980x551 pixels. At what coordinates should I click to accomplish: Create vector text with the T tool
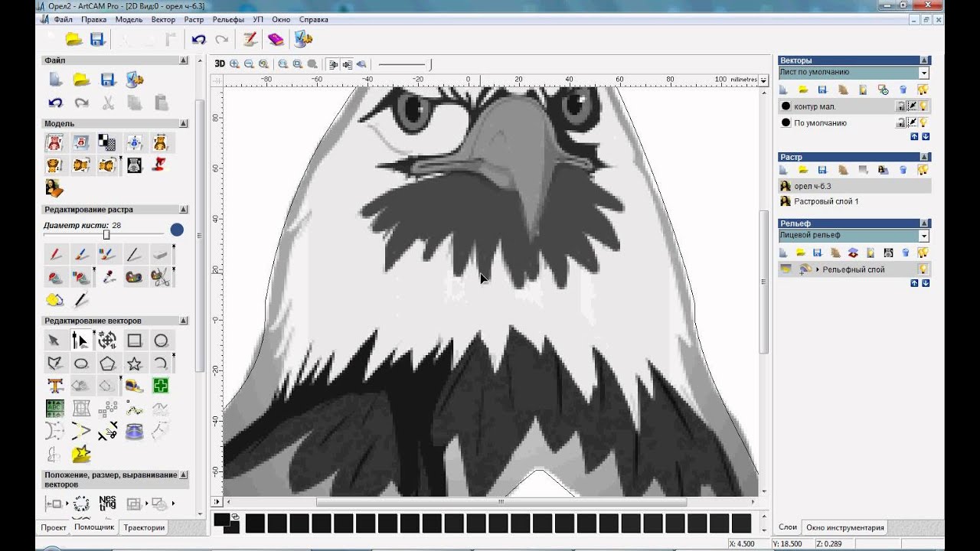pos(54,386)
